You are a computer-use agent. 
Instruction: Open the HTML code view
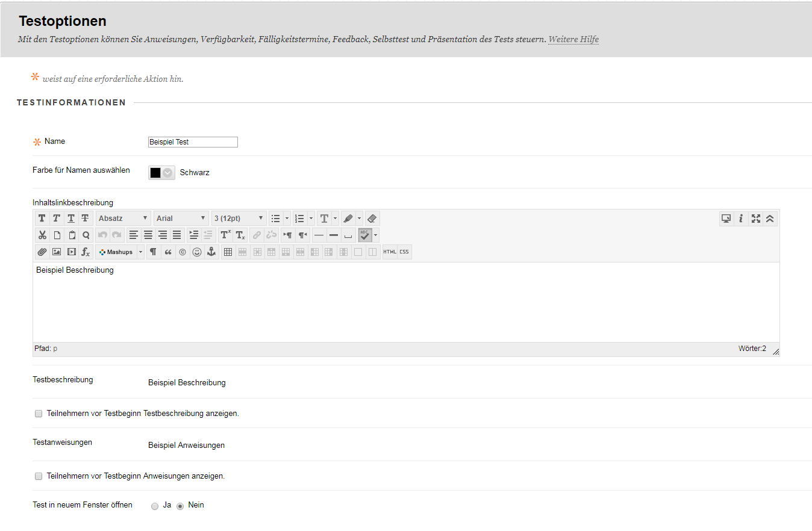pos(390,252)
